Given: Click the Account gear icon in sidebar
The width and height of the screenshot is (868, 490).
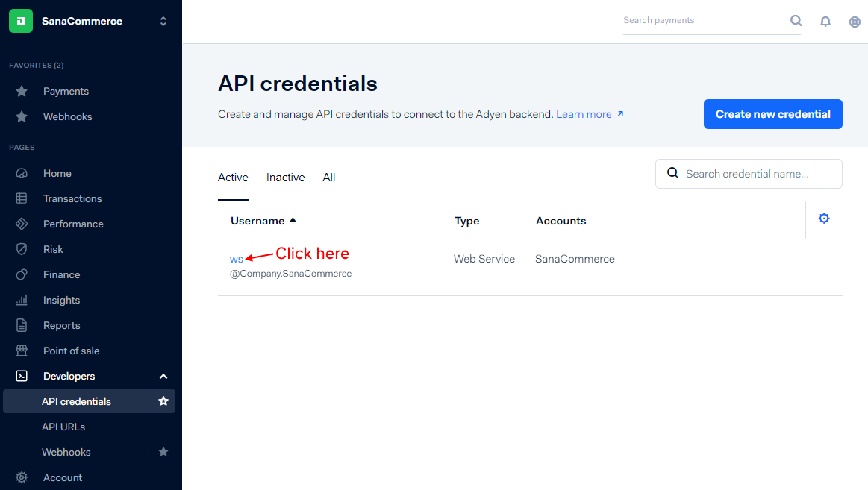Looking at the screenshot, I should point(22,477).
